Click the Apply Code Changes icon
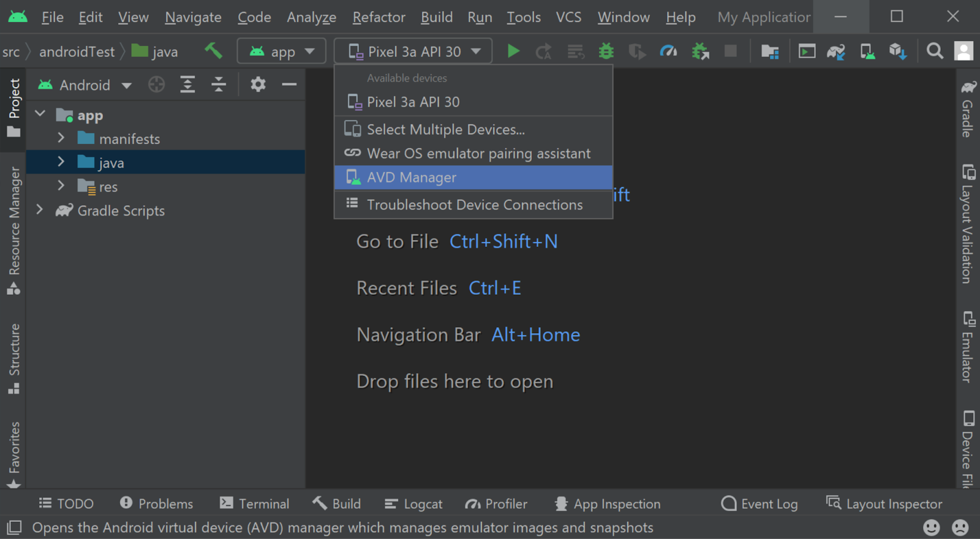The height and width of the screenshot is (539, 980). (575, 51)
